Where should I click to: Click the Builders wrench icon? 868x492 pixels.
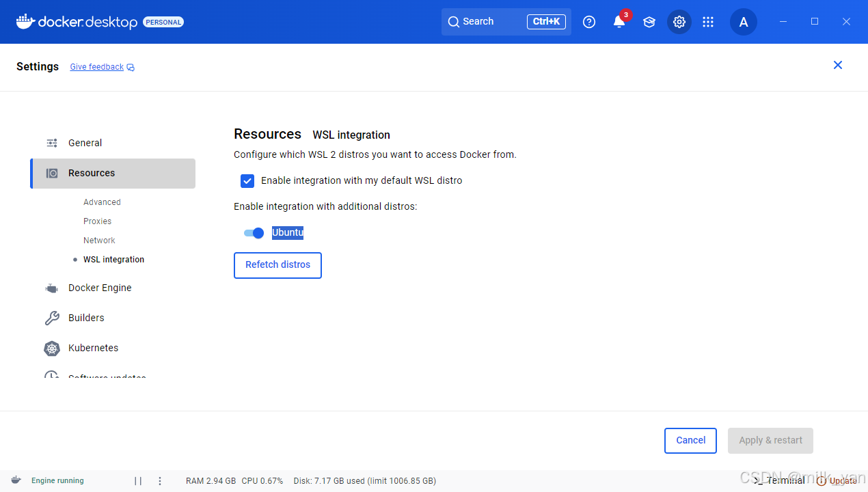click(52, 318)
